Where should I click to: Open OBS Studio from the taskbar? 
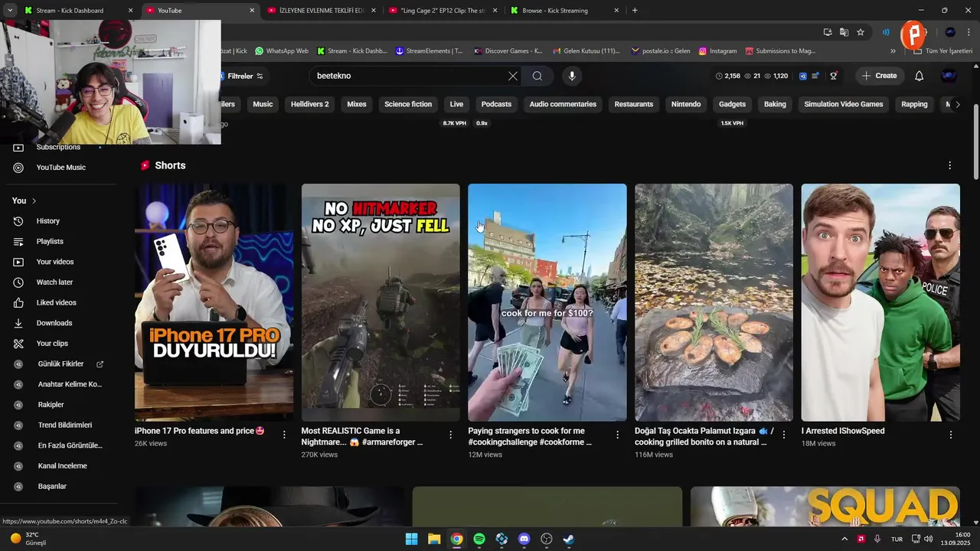pyautogui.click(x=547, y=539)
